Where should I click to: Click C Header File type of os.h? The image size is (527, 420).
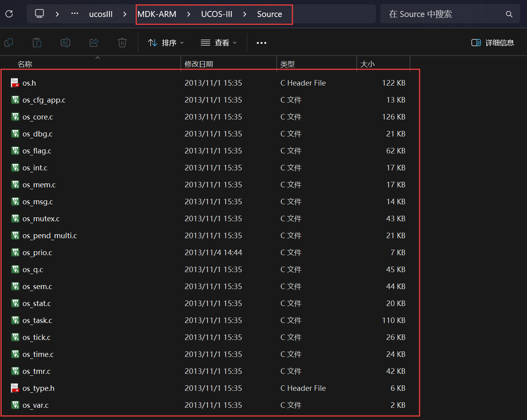[303, 83]
